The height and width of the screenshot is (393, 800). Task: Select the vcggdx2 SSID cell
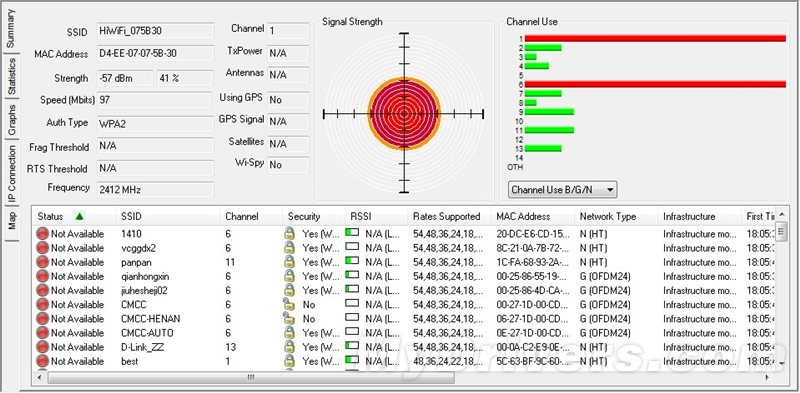pos(138,248)
